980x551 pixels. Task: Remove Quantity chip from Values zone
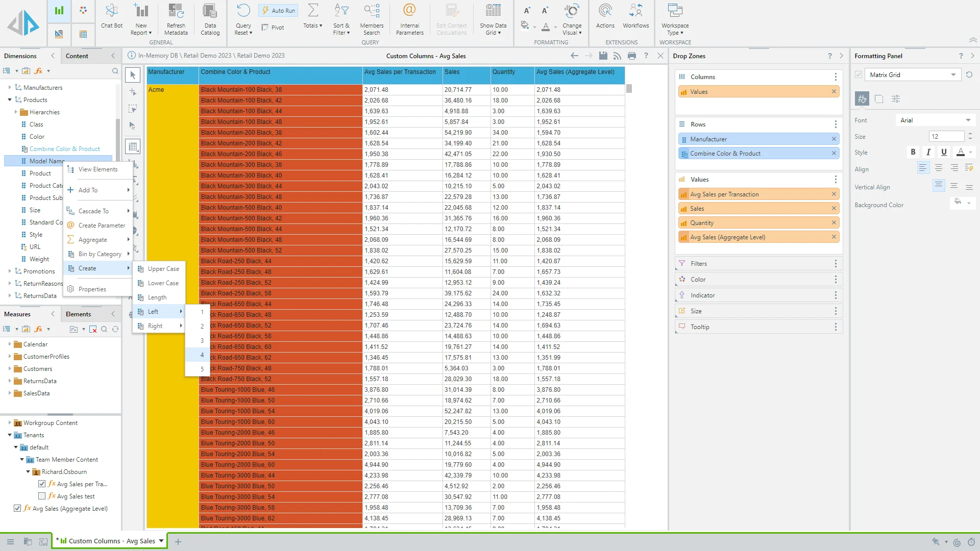(x=834, y=222)
